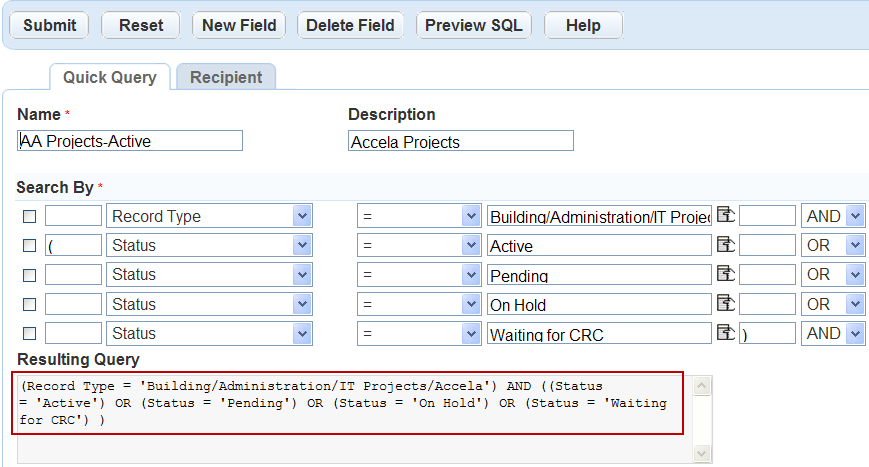Select checkbox on Waiting for CRC row
The width and height of the screenshot is (869, 467).
click(29, 334)
